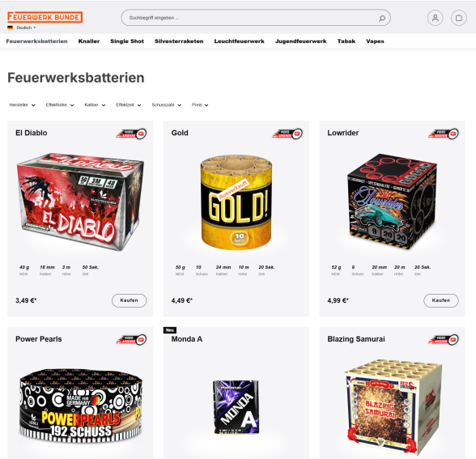Go to the Knaller category

[x=89, y=41]
